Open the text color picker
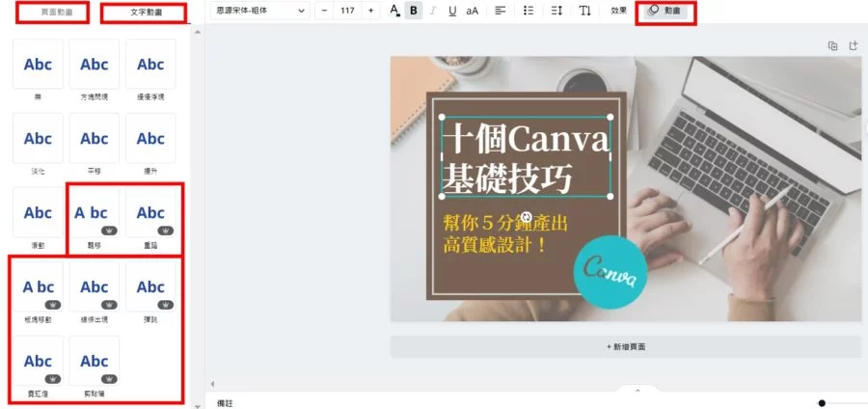 394,11
